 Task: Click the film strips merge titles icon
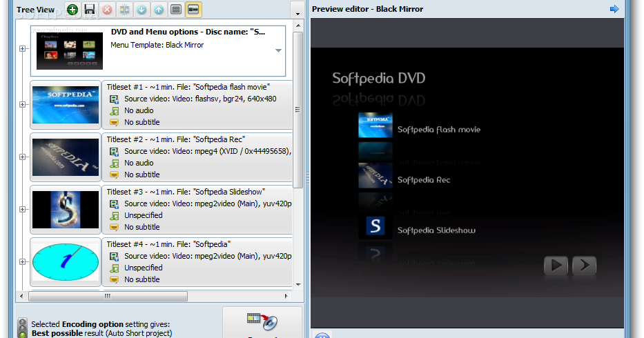tap(124, 10)
